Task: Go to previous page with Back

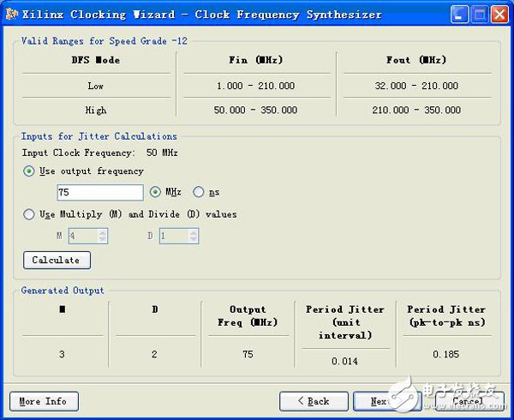Action: point(314,401)
